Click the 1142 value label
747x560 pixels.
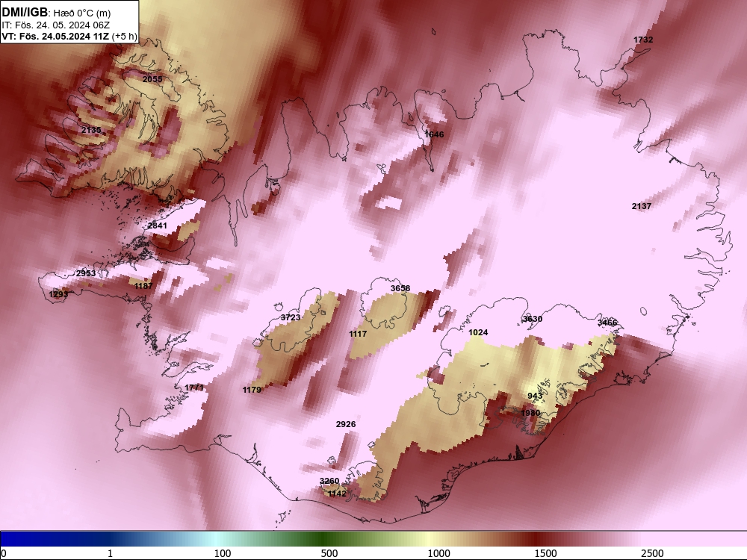coord(337,494)
